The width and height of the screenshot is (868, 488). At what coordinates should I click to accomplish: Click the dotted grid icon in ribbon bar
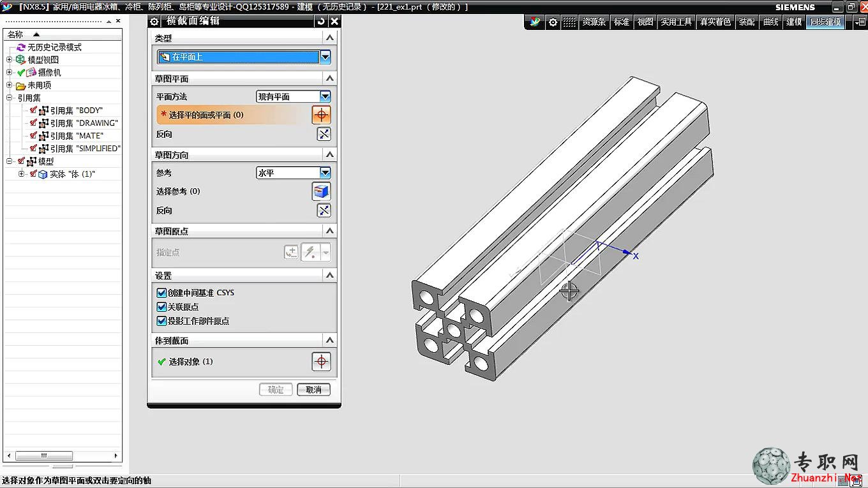point(569,22)
